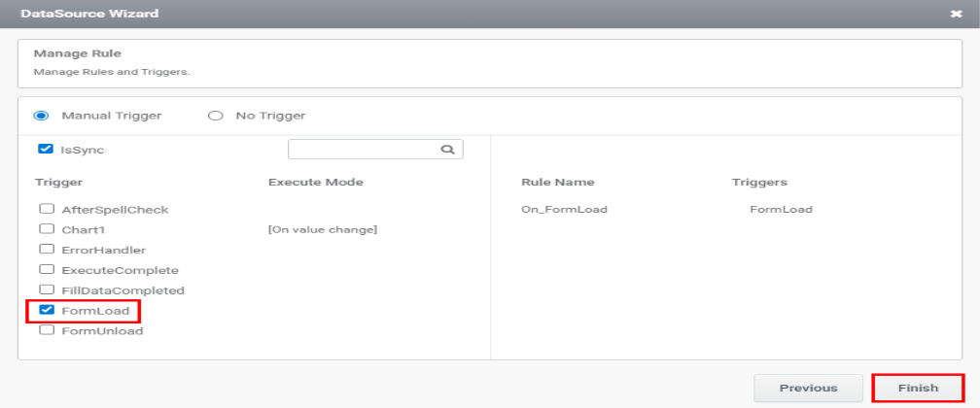The height and width of the screenshot is (408, 980).
Task: Enable the ExecuteComplete trigger
Action: (46, 270)
